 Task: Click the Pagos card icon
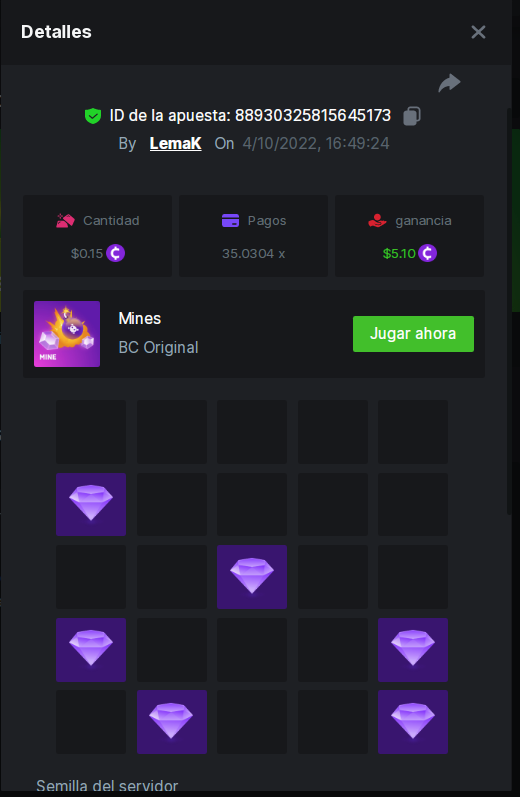tap(230, 221)
